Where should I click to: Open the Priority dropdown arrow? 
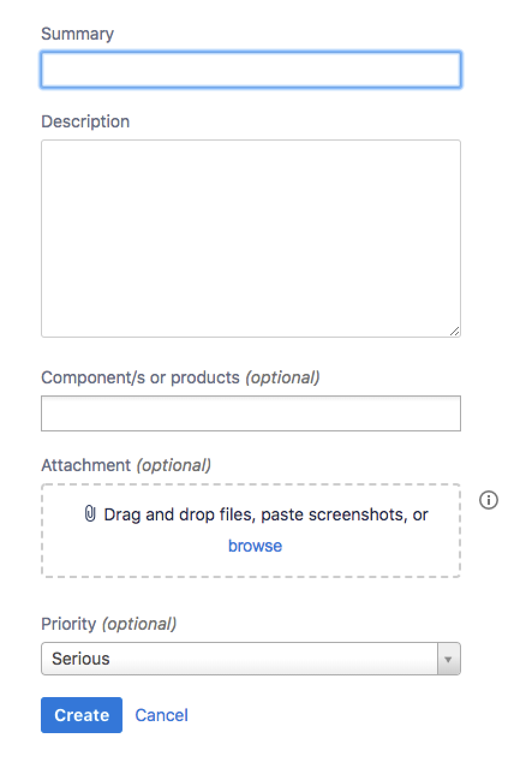click(448, 659)
